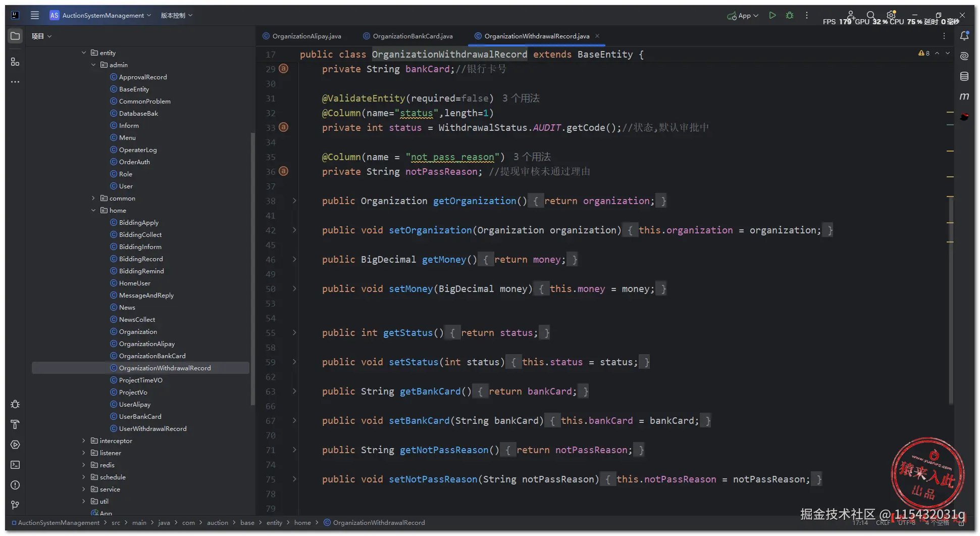This screenshot has width=980, height=536.
Task: Open the 项目 view dropdown
Action: pyautogui.click(x=41, y=36)
